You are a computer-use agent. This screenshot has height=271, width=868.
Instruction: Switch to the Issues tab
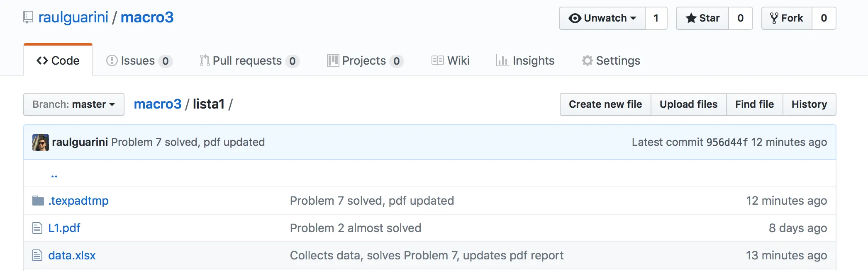coord(139,61)
